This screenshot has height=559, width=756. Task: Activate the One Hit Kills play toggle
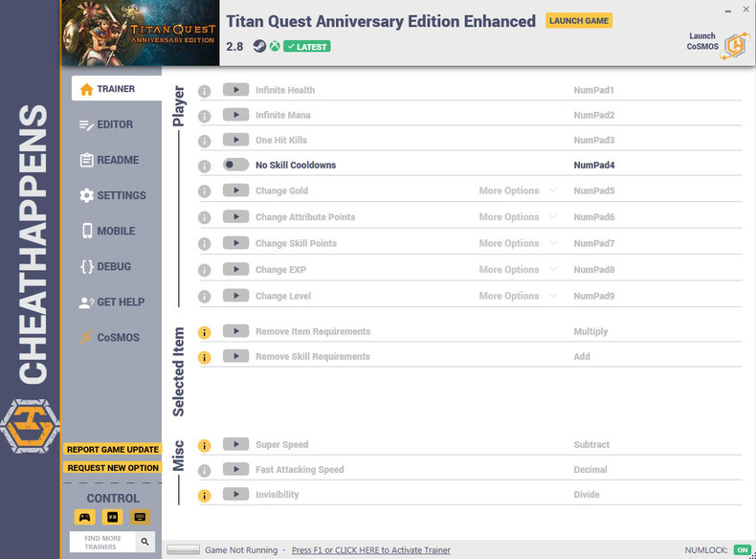(235, 140)
